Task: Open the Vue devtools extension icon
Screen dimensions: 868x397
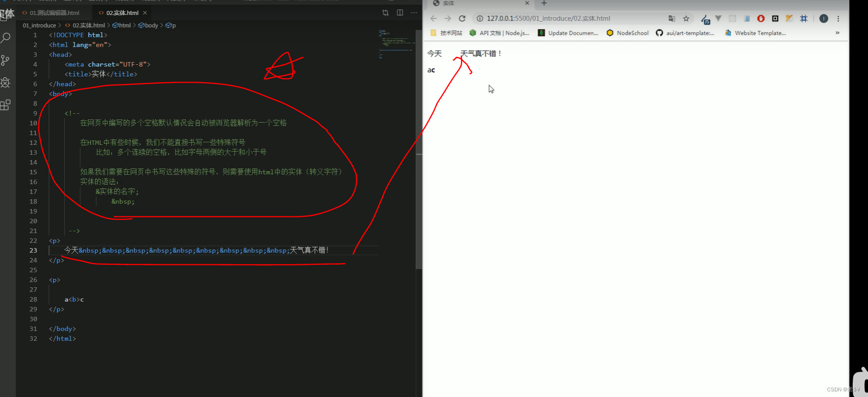Action: [x=718, y=18]
